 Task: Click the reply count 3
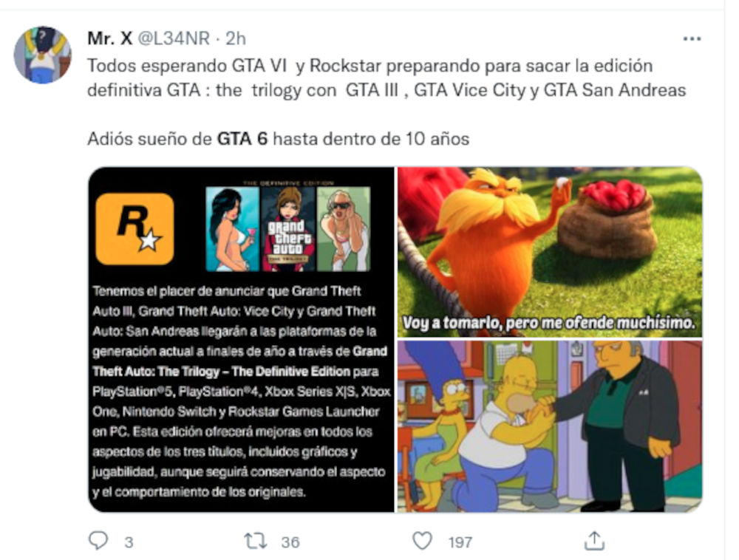129,542
